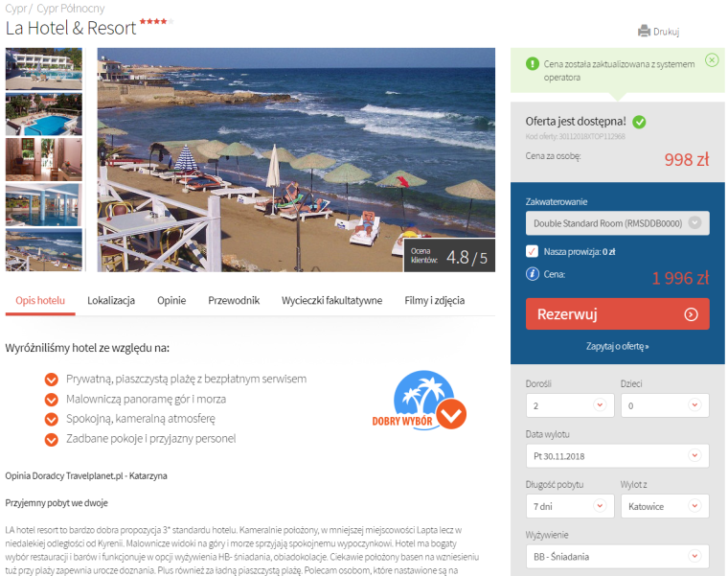Click the green exclamation alert icon
This screenshot has width=728, height=576.
pos(532,63)
